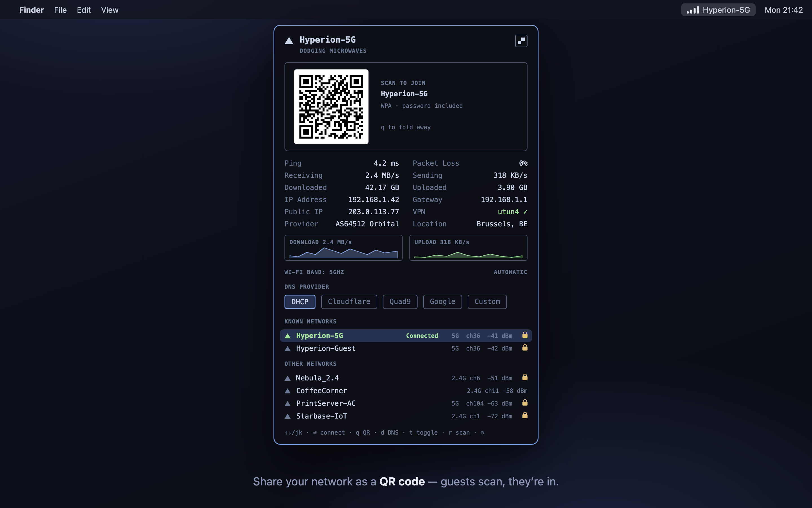Open the Hyperion-5G menu bar status item
This screenshot has height=508, width=812.
718,10
